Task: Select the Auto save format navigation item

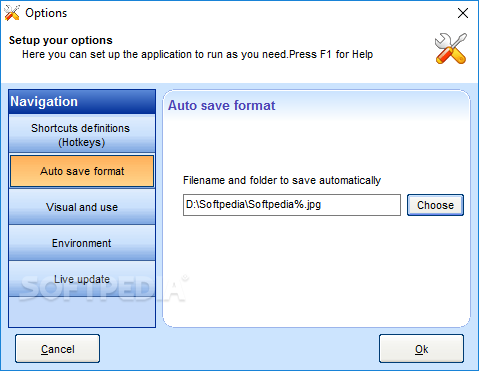Action: pyautogui.click(x=82, y=171)
